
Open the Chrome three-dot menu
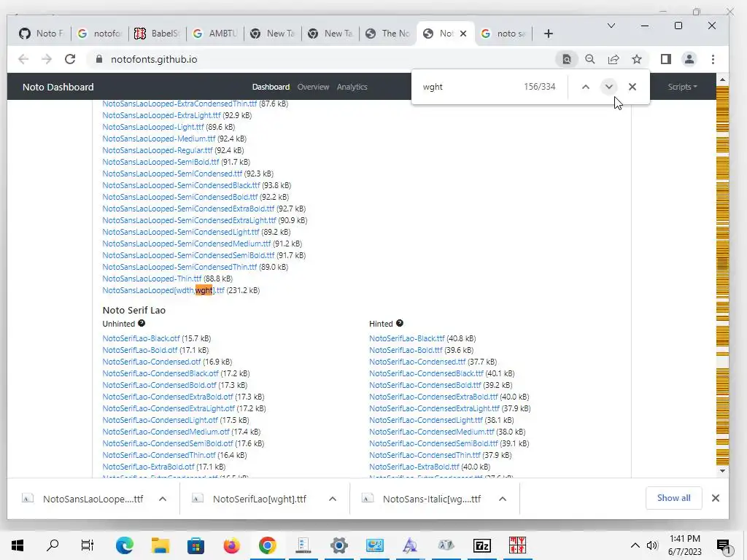(713, 59)
